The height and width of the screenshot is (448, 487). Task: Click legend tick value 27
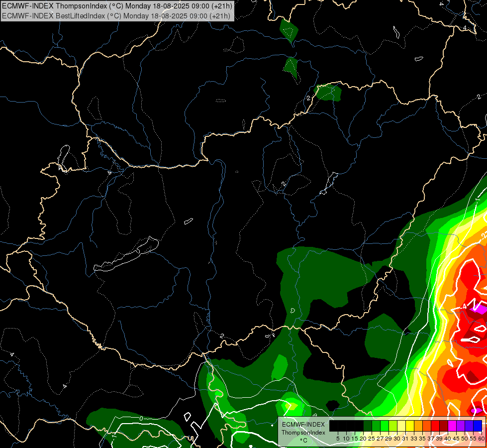pyautogui.click(x=380, y=439)
